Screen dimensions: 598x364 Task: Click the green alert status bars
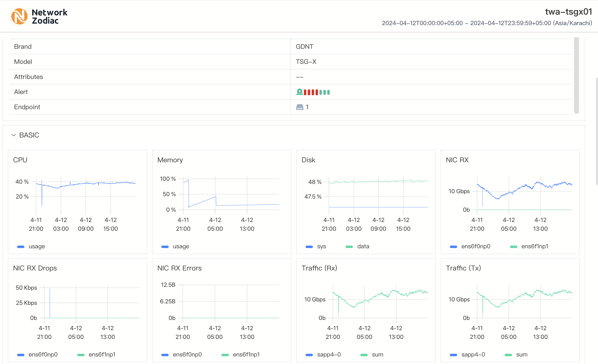[x=325, y=92]
